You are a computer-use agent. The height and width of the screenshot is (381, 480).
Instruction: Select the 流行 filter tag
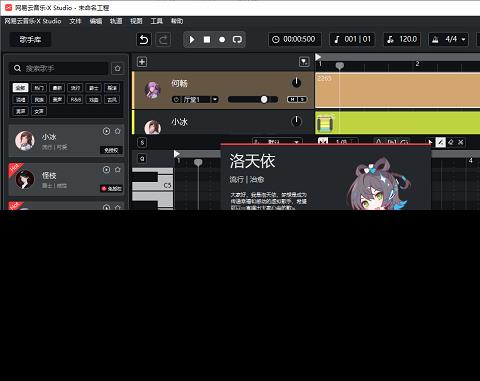[75, 88]
